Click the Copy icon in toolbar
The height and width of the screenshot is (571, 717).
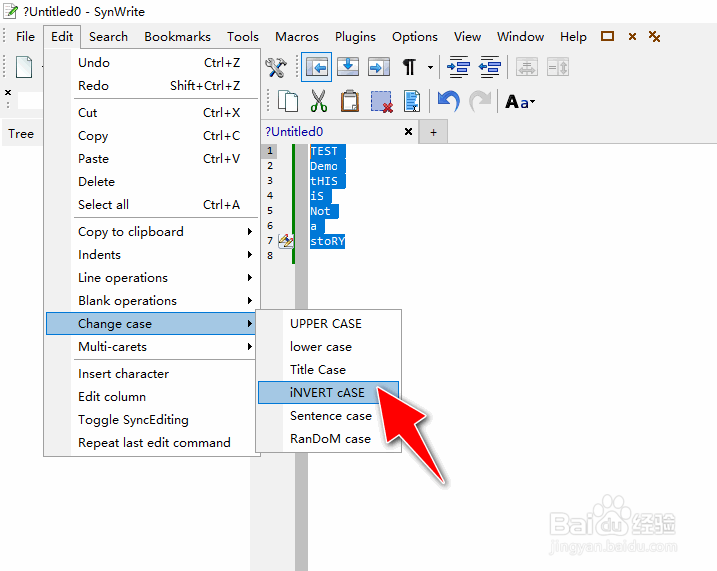[288, 101]
